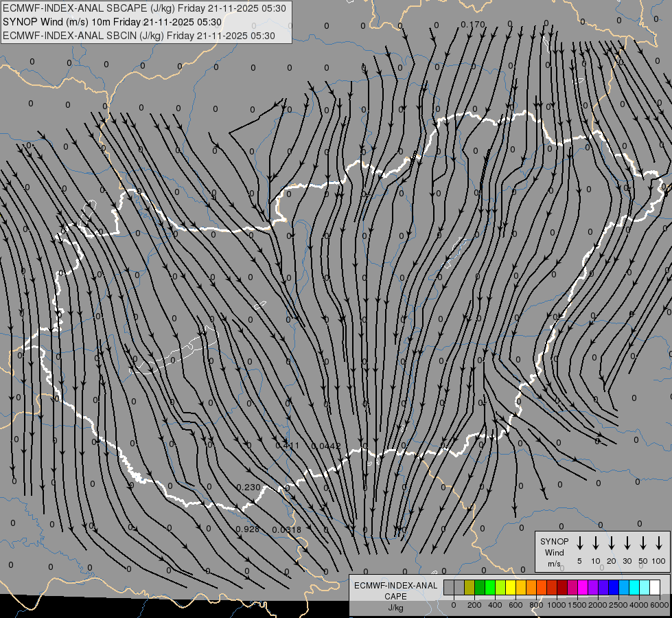The width and height of the screenshot is (672, 618).
Task: Click the 50 m/s wind arrow in the legend
Action: point(643,543)
